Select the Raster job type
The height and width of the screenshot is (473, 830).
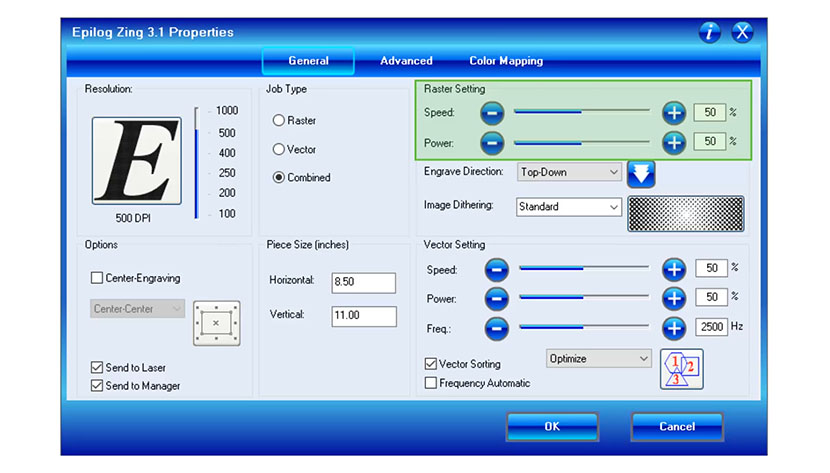point(280,121)
